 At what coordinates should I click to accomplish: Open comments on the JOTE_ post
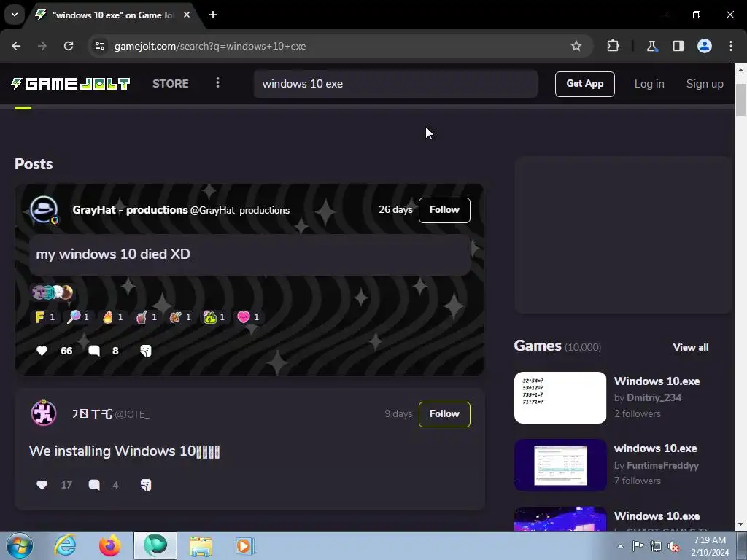94,485
